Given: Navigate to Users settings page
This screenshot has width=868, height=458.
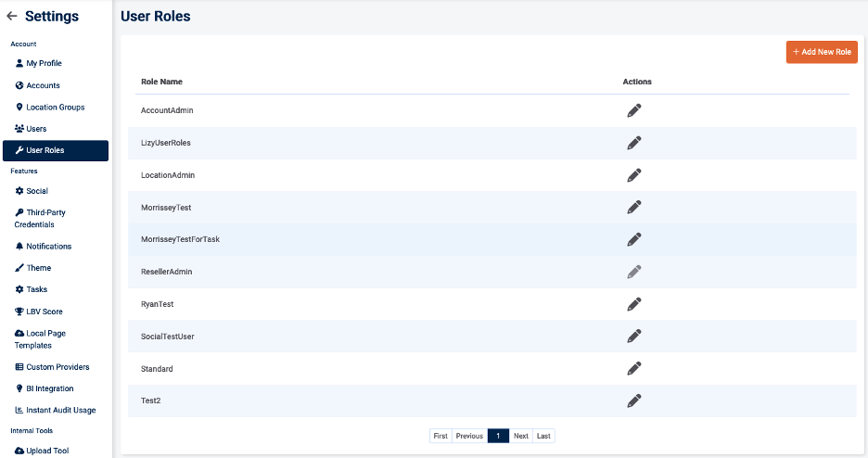Looking at the screenshot, I should (x=36, y=129).
